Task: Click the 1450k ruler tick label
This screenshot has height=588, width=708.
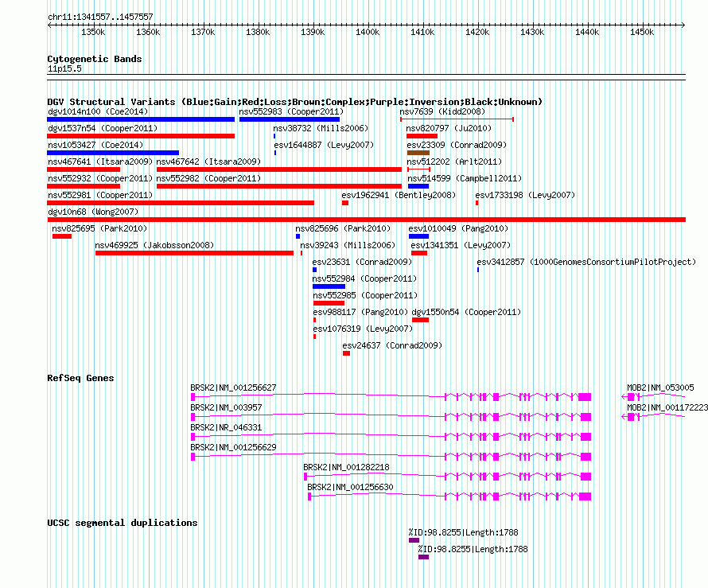Action: (x=642, y=32)
